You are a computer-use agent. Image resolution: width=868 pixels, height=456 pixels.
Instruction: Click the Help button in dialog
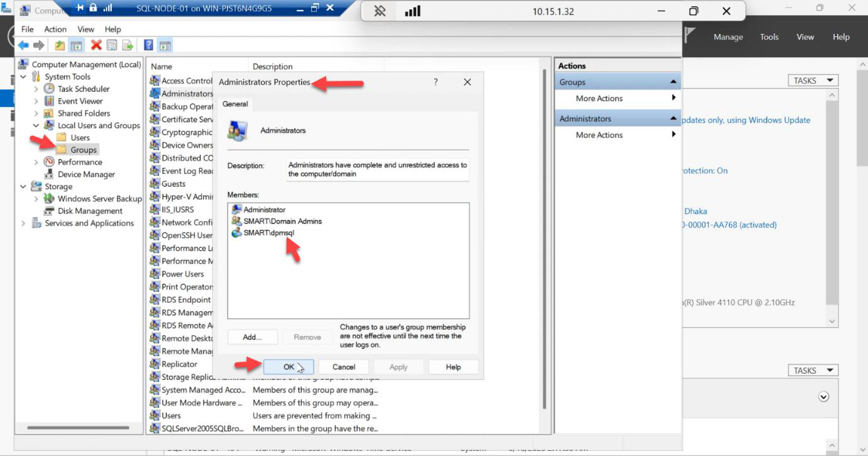tap(453, 367)
